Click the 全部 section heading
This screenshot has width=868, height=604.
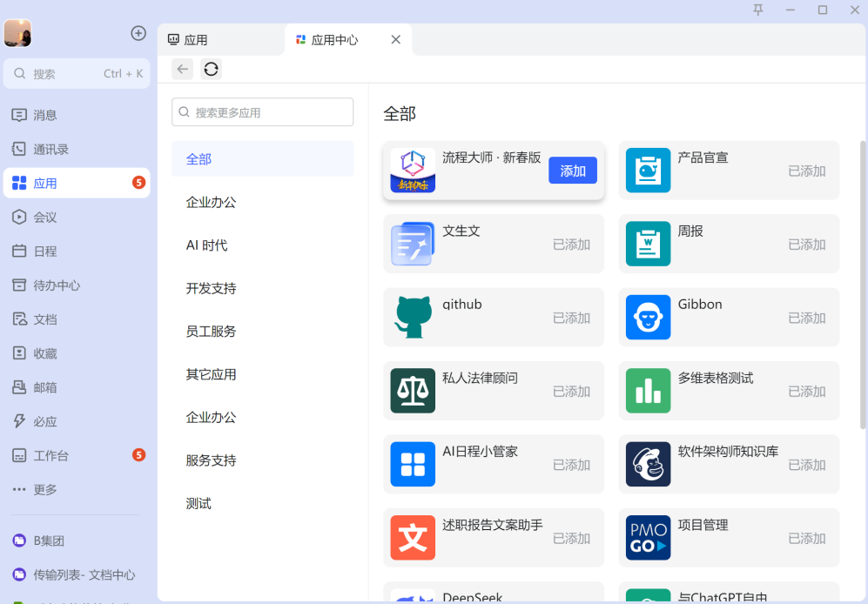coord(399,114)
